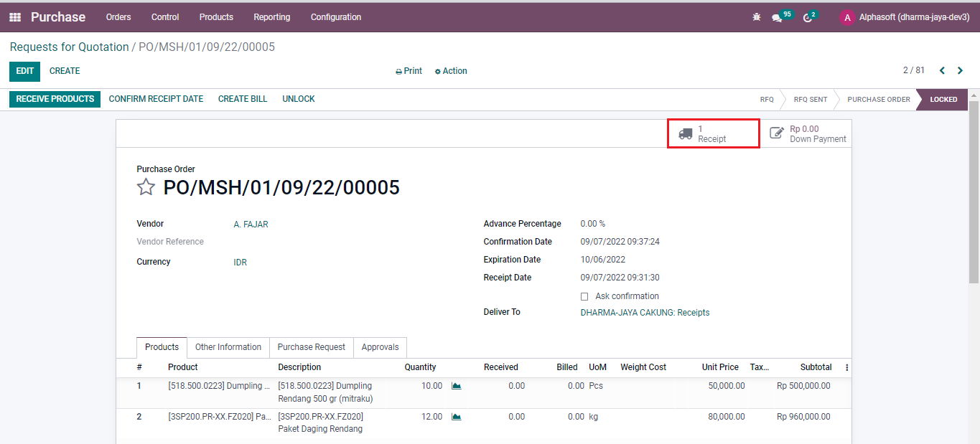Screen dimensions: 980x444
Task: Open the apps grid menu icon
Action: click(x=15, y=17)
